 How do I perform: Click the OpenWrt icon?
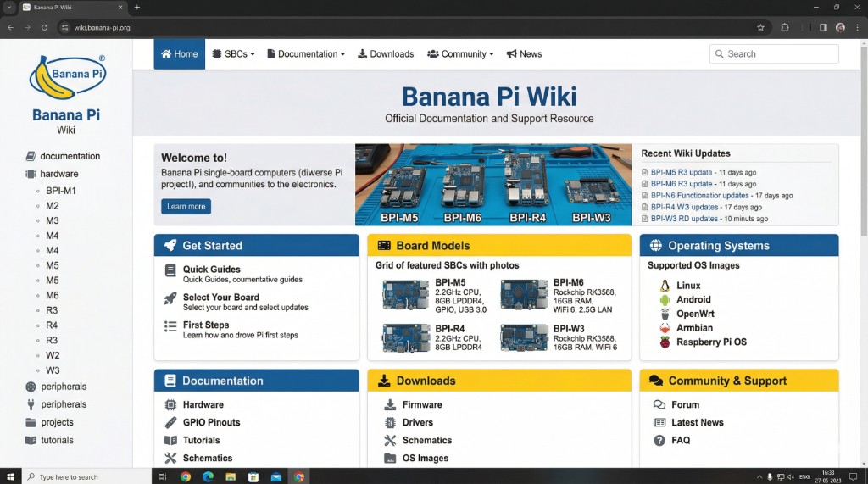665,314
